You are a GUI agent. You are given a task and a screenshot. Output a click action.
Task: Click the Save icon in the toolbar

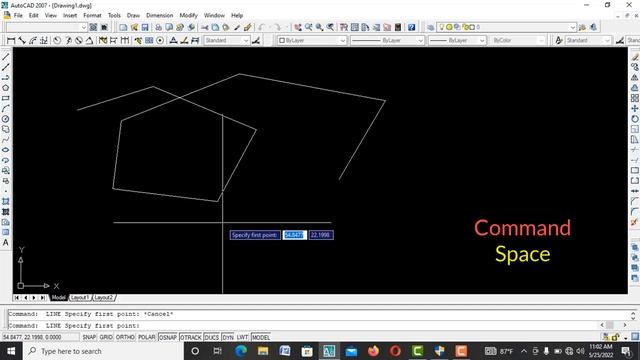tap(145, 27)
